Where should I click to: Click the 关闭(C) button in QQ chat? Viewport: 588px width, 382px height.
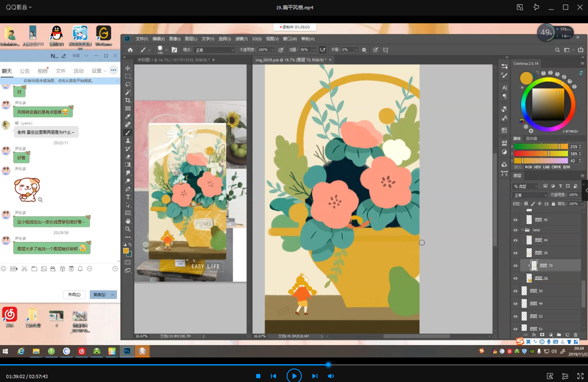tap(74, 294)
